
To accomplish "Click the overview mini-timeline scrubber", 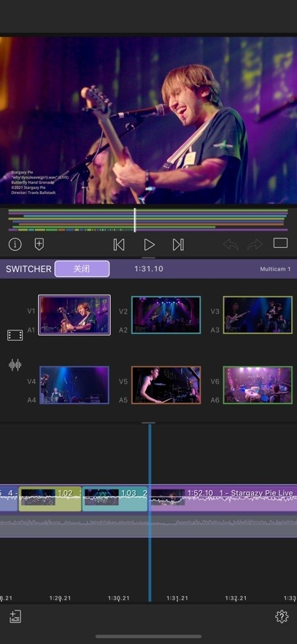I will click(x=148, y=220).
